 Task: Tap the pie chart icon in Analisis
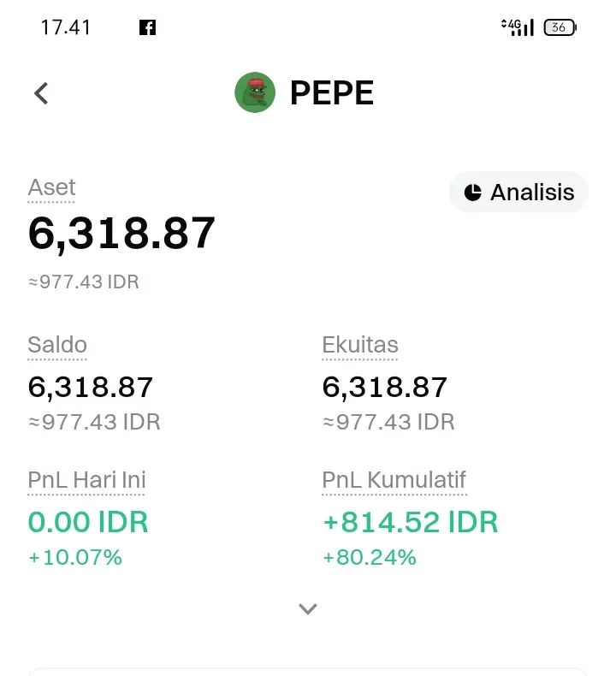click(473, 193)
